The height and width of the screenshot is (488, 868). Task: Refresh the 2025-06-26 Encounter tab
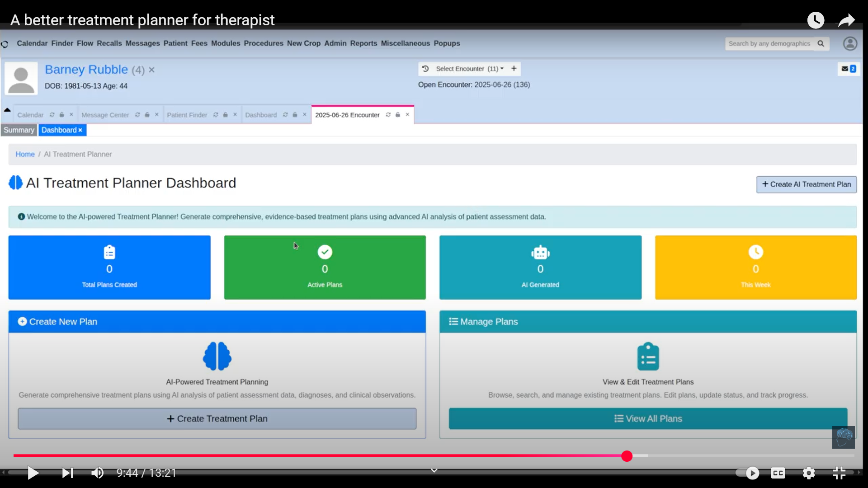388,115
